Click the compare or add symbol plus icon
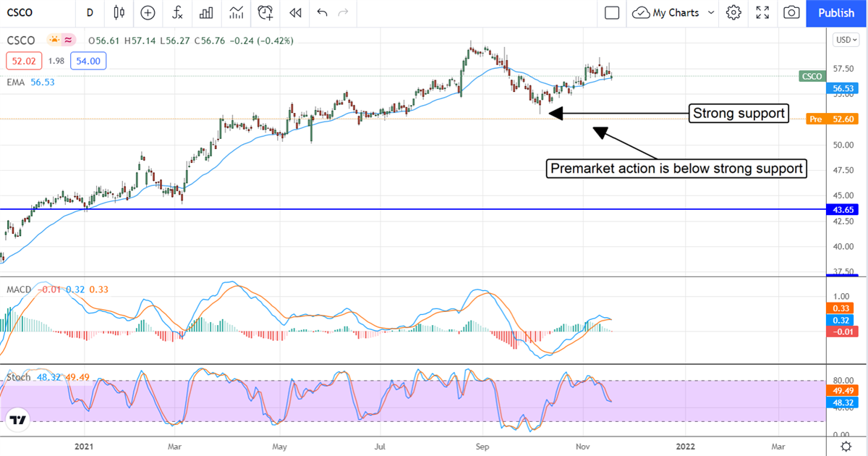 tap(148, 12)
